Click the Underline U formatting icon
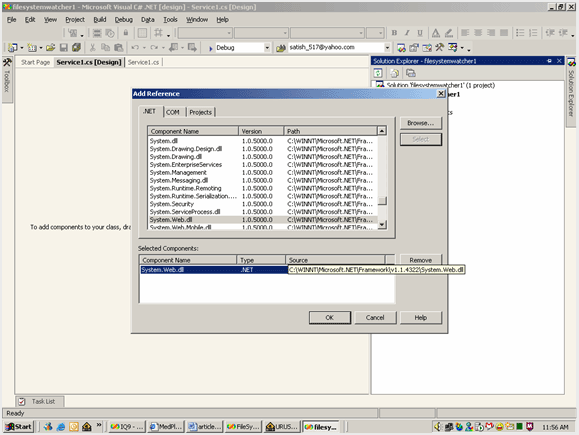The image size is (579, 435). pos(420,33)
